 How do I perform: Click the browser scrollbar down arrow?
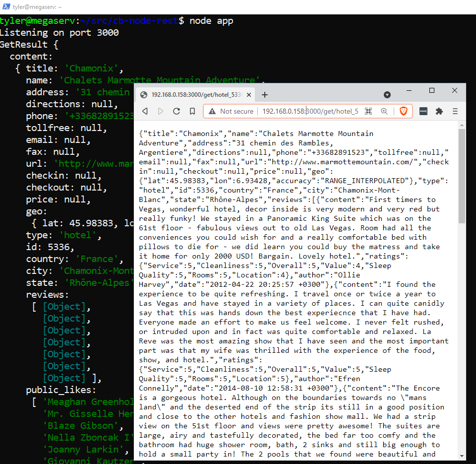(462, 456)
